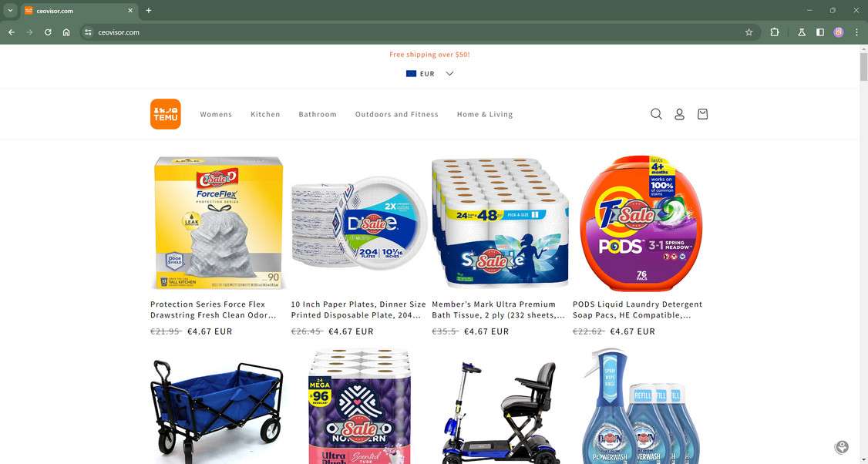Reload the page
The height and width of the screenshot is (464, 868).
tap(48, 32)
